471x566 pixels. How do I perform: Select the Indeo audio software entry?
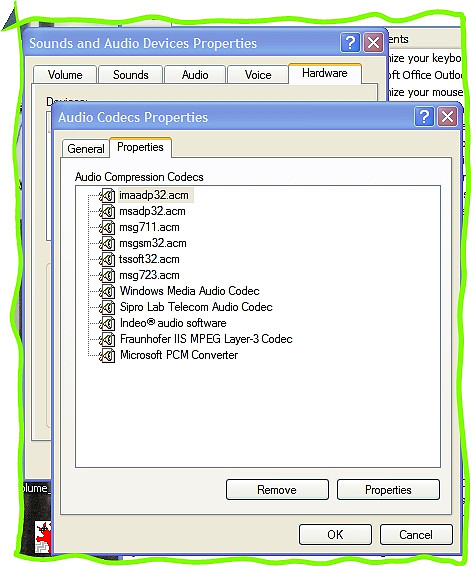tap(173, 323)
